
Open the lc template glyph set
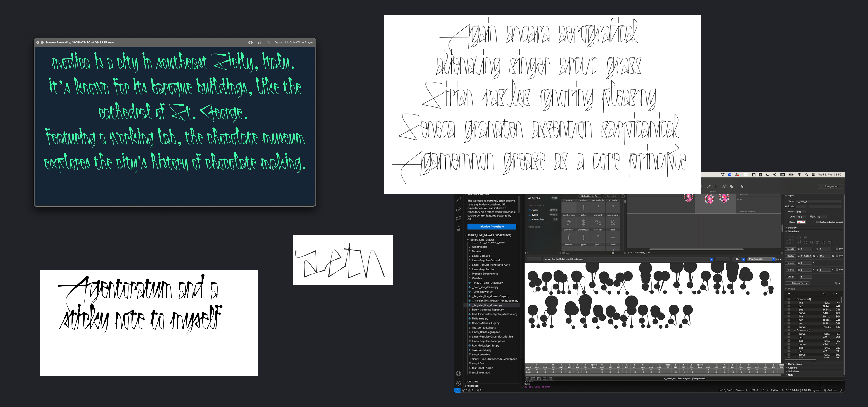tap(538, 220)
